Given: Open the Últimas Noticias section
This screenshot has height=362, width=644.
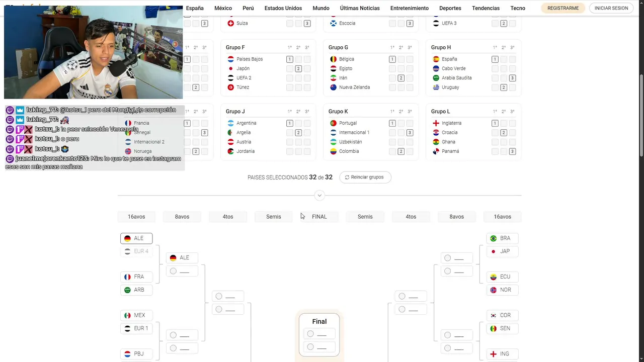Looking at the screenshot, I should coord(360,8).
